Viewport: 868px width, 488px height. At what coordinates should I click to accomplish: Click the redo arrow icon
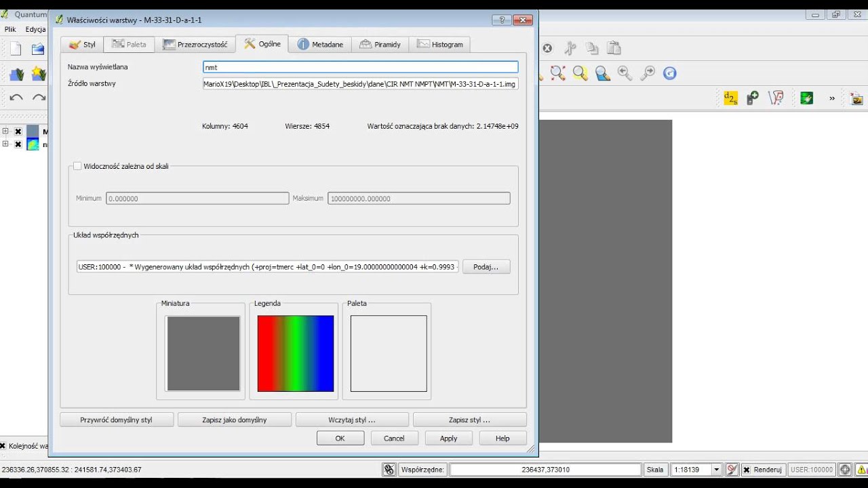39,98
